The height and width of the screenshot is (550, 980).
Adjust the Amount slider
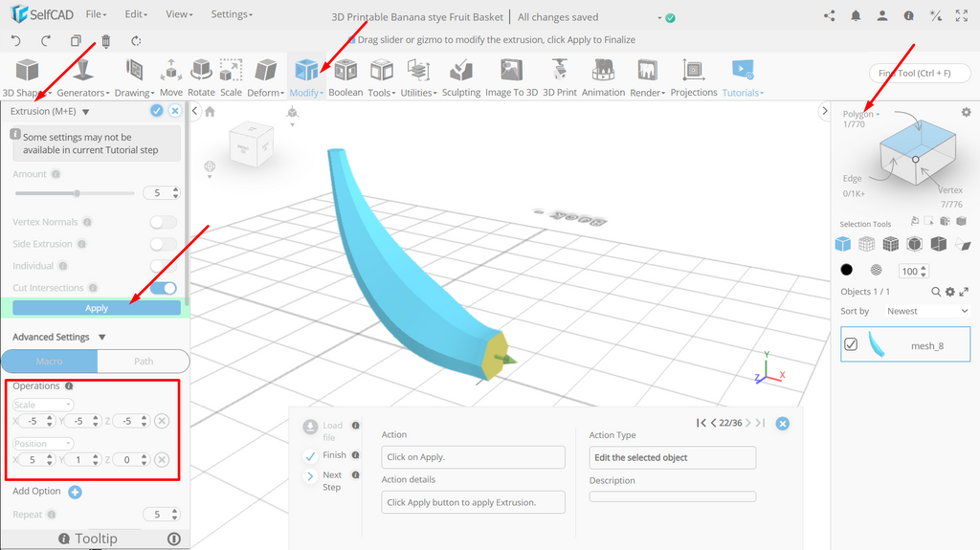(75, 193)
